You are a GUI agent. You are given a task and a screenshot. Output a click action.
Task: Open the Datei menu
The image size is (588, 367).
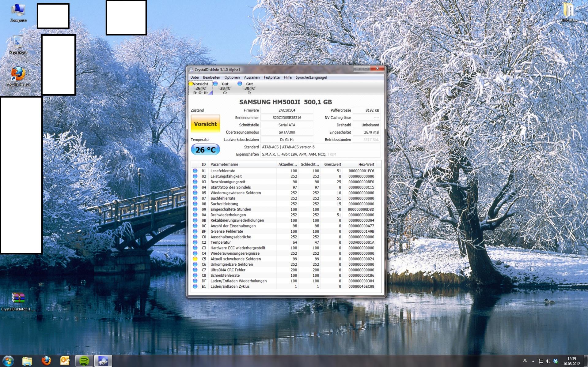click(x=194, y=77)
